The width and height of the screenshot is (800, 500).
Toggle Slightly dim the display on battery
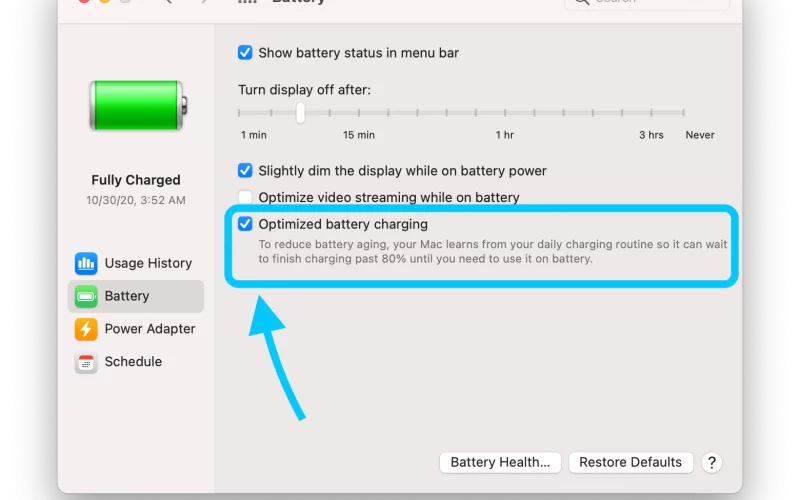(245, 170)
